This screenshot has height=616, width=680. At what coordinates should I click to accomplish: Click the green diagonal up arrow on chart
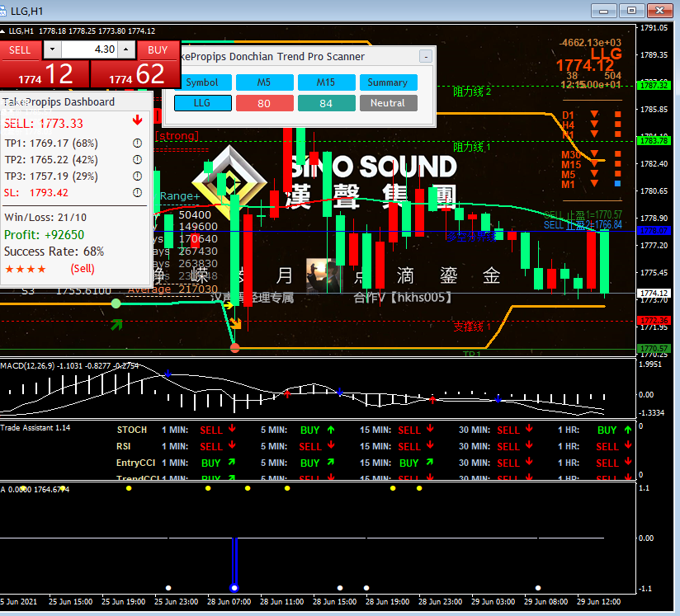point(116,324)
